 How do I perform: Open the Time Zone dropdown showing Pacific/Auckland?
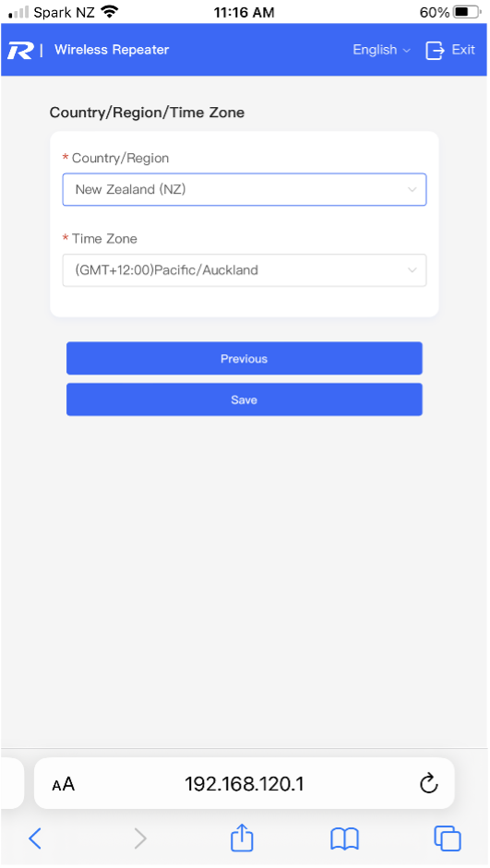click(245, 270)
